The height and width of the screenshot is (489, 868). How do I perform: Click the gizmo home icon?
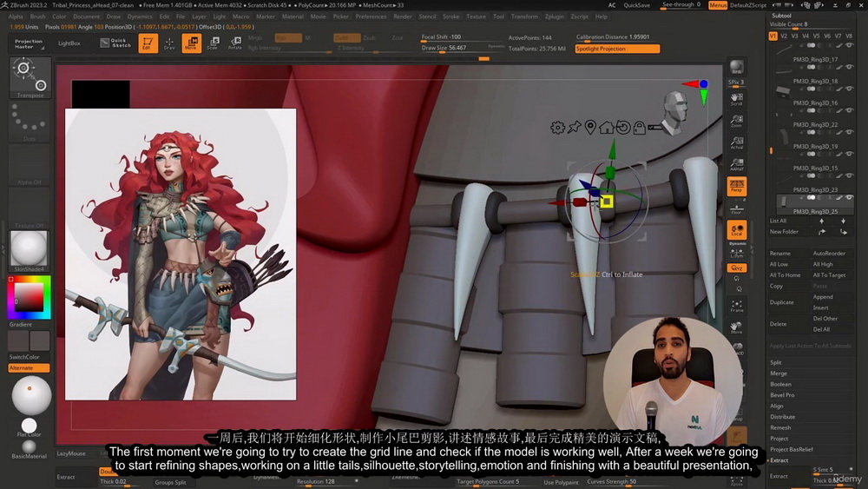pos(607,128)
